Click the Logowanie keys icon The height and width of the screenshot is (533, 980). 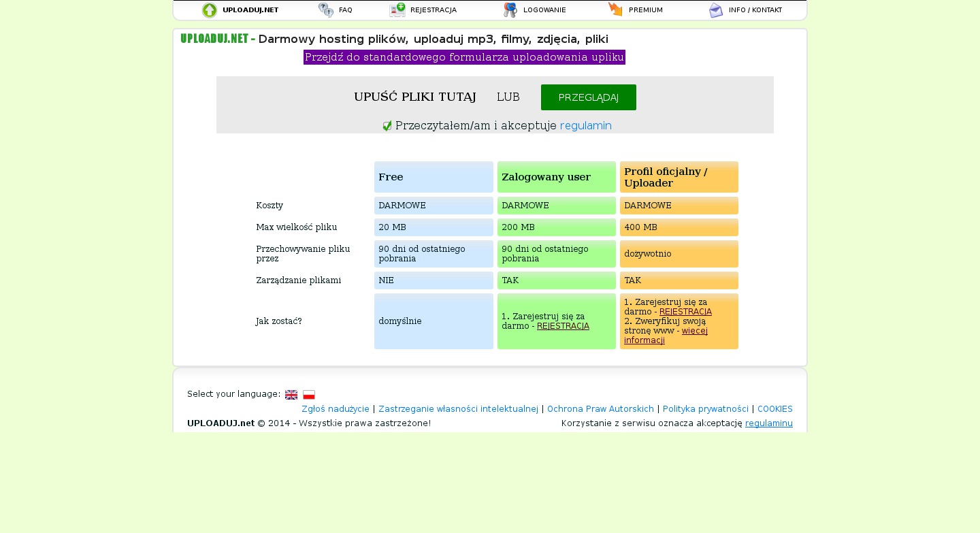[x=510, y=10]
